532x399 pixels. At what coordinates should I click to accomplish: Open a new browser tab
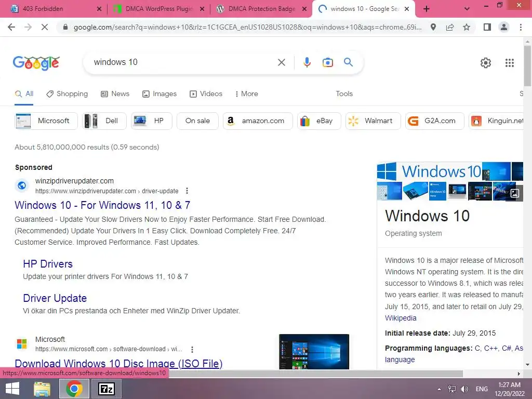[427, 9]
